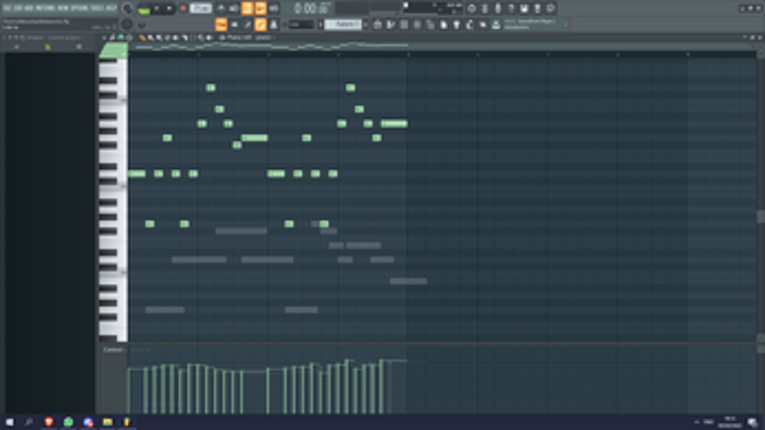Screen dimensions: 765x430
Task: Select the Paint brush tool
Action: (x=150, y=37)
